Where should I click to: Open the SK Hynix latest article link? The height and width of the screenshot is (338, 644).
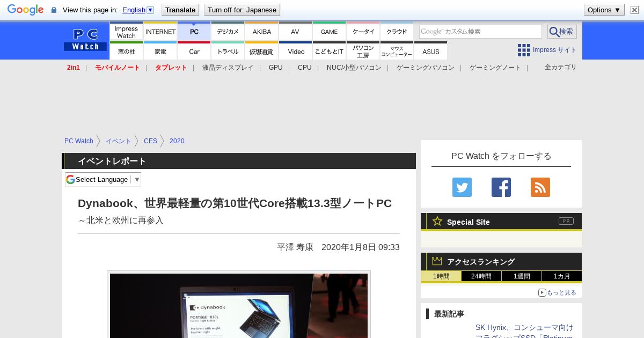[x=524, y=332]
